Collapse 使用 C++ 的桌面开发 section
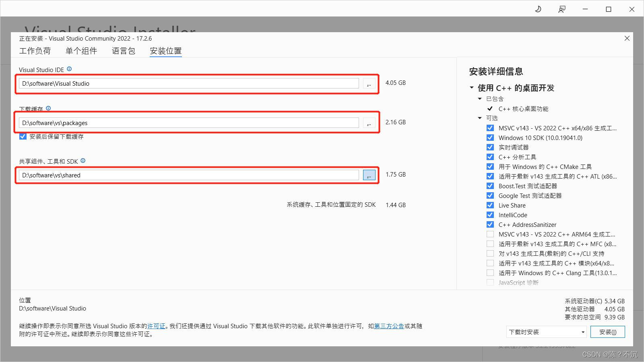 472,88
